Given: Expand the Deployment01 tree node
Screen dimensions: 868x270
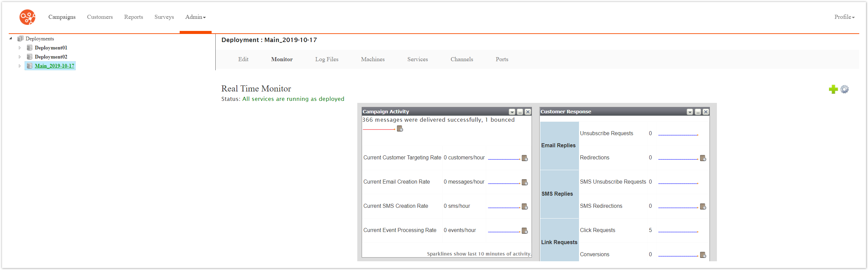Looking at the screenshot, I should click(x=20, y=48).
